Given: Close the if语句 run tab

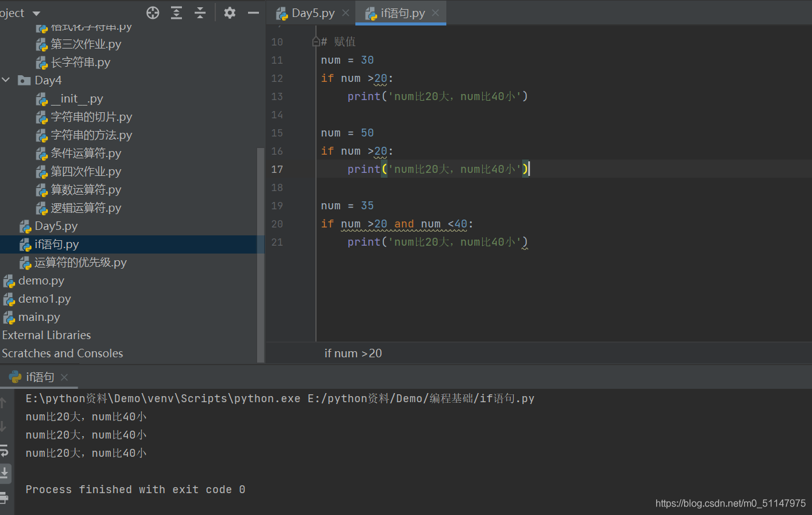Looking at the screenshot, I should 64,377.
